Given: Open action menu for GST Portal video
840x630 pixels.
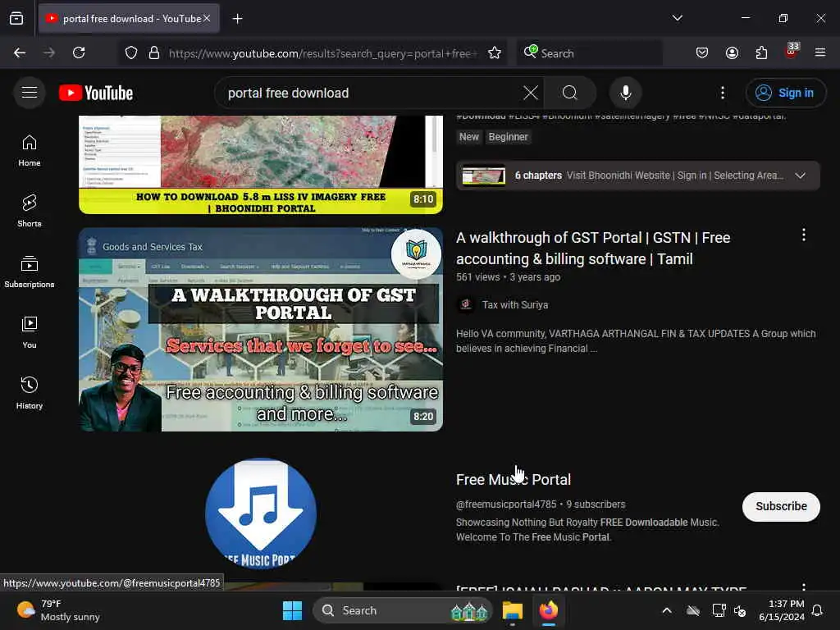Looking at the screenshot, I should (804, 235).
